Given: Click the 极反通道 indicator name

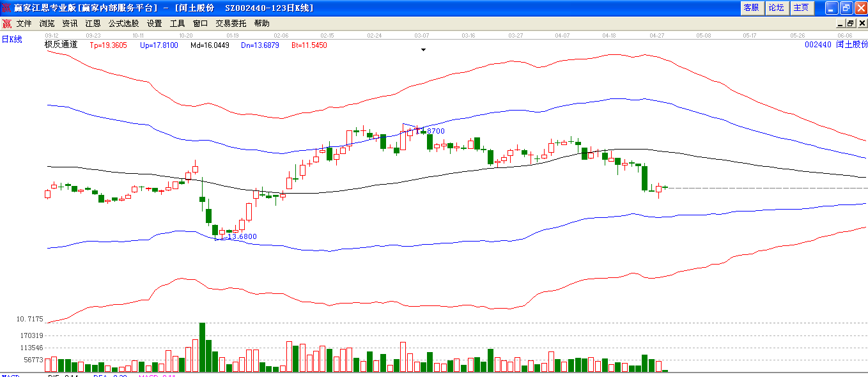Looking at the screenshot, I should tap(61, 45).
